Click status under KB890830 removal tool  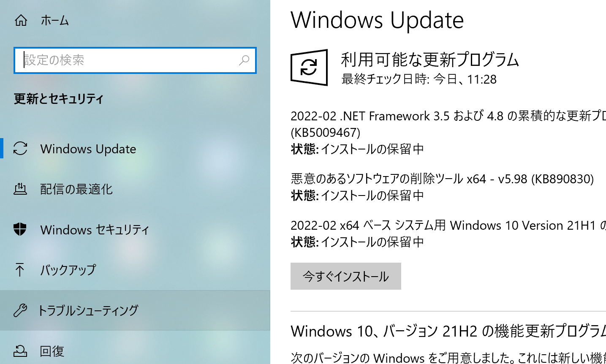point(357,196)
